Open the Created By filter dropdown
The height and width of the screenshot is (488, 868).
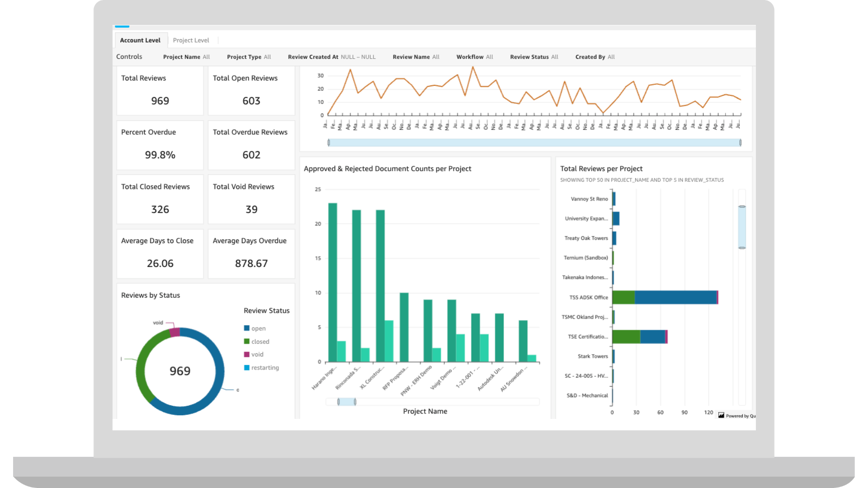click(x=594, y=57)
